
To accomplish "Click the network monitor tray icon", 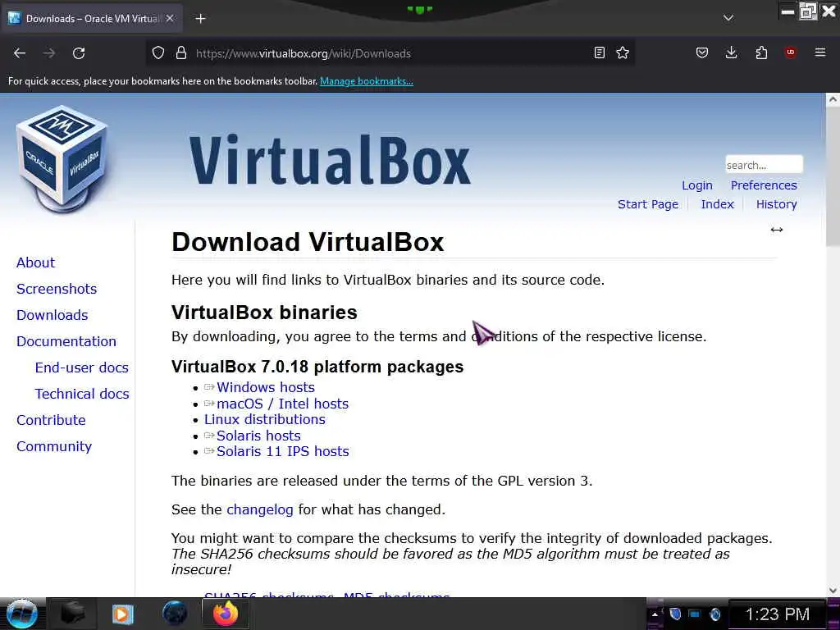I will point(695,614).
